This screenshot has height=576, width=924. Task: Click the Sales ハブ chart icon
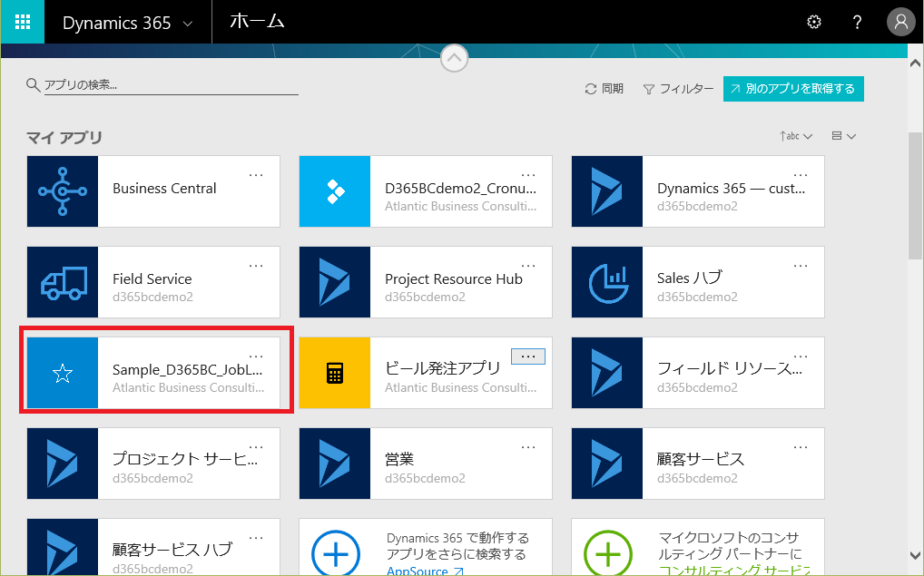(x=607, y=282)
